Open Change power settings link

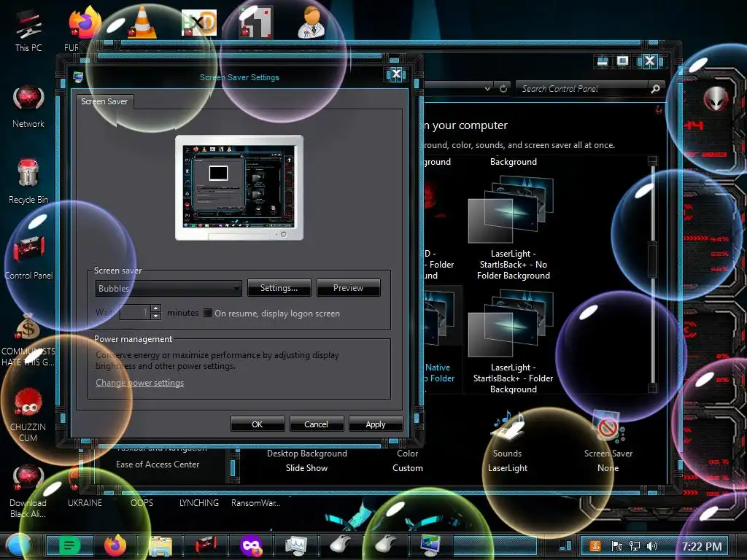pyautogui.click(x=139, y=383)
